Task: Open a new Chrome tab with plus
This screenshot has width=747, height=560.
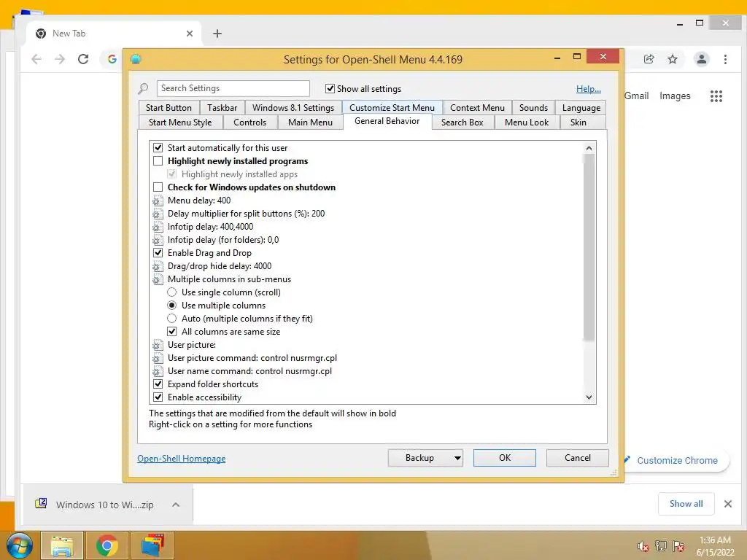Action: 217,34
